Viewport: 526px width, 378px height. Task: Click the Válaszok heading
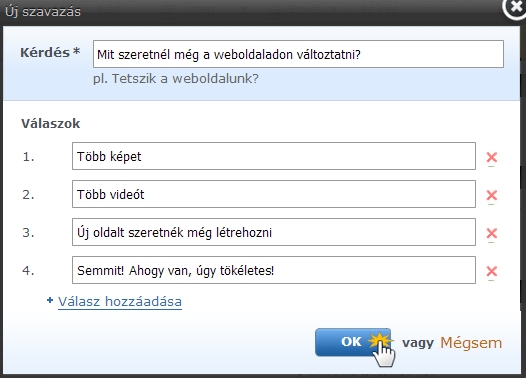tap(51, 123)
